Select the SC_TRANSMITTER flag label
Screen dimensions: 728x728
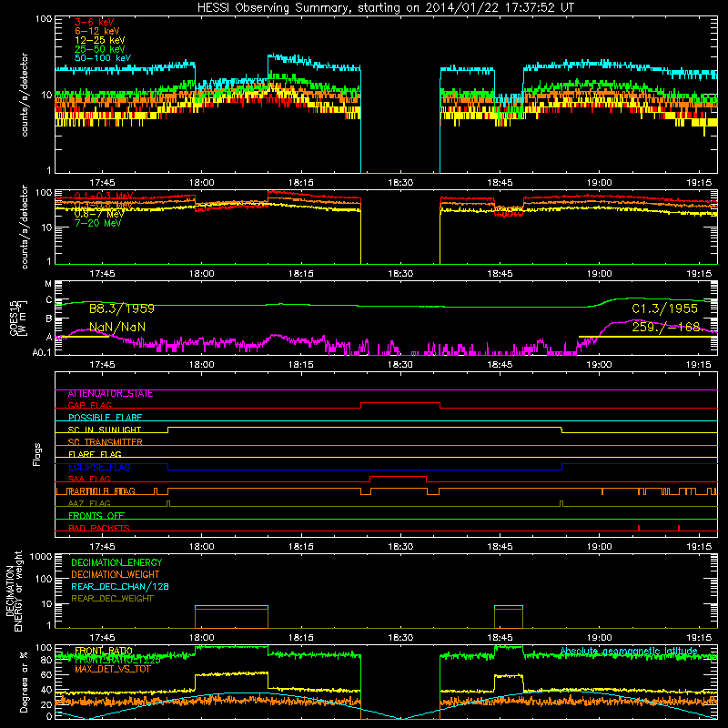[x=105, y=442]
